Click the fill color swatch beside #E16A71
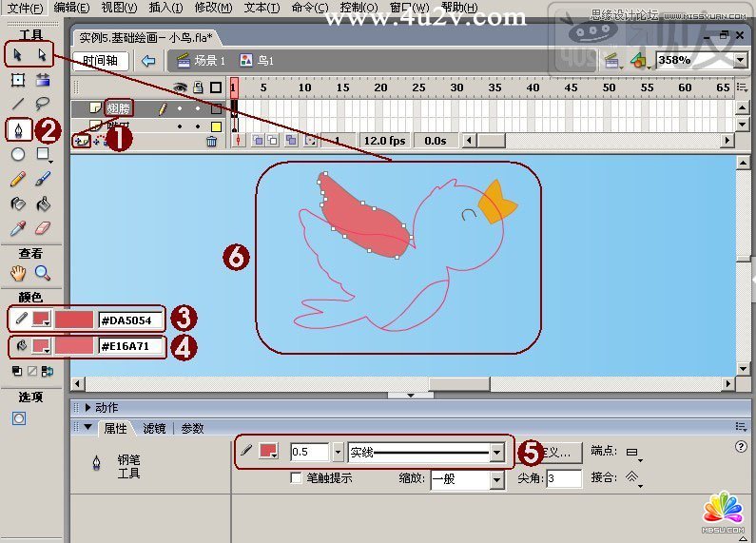The height and width of the screenshot is (543, 756). point(41,345)
